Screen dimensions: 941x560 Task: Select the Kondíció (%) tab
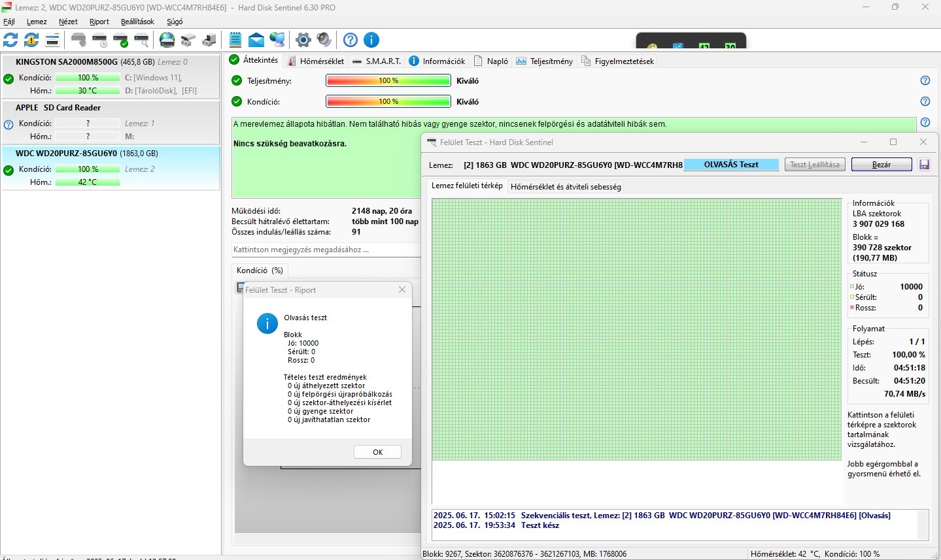[x=260, y=271]
